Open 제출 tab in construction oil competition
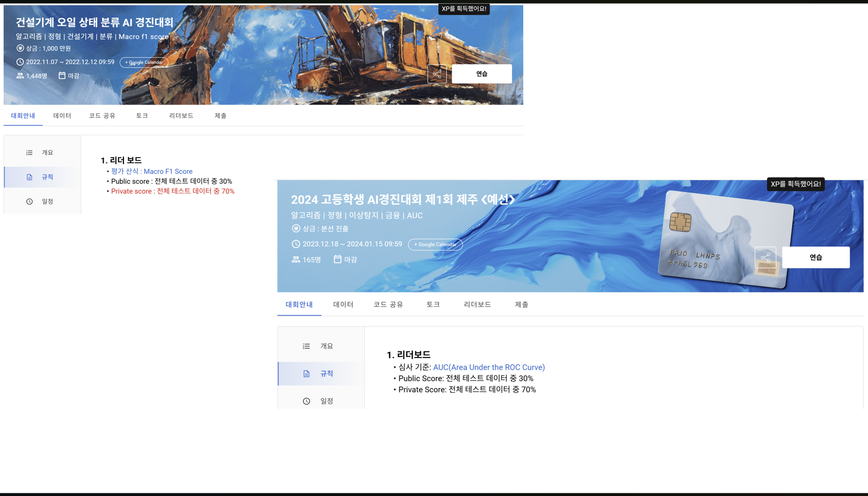This screenshot has width=868, height=496. tap(221, 115)
